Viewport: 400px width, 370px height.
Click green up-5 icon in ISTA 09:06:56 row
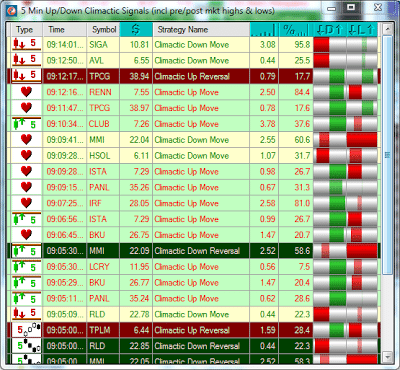[26, 219]
